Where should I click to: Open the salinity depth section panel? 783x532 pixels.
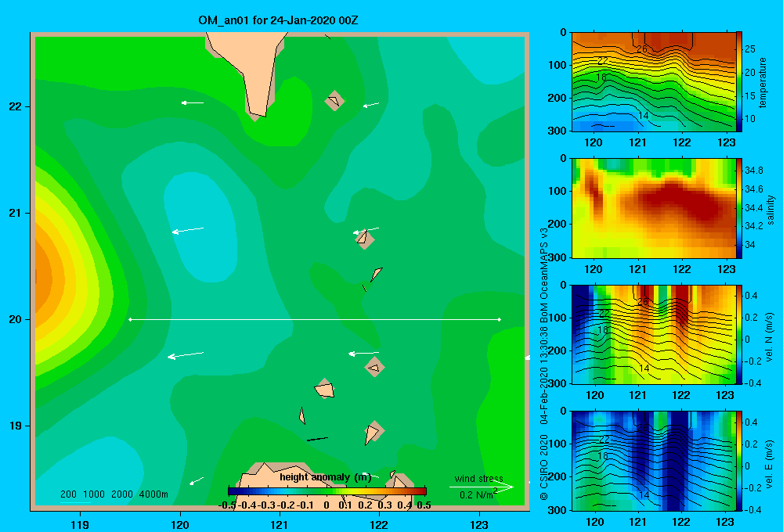point(653,208)
